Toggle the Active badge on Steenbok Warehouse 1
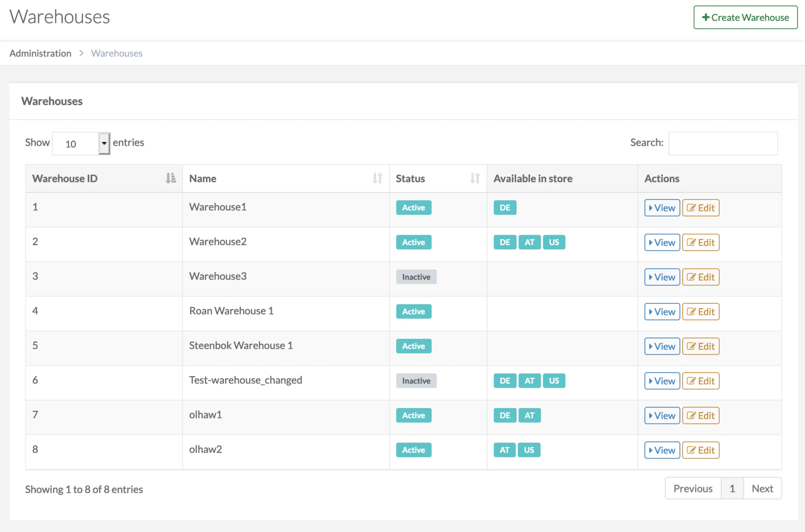 (414, 346)
